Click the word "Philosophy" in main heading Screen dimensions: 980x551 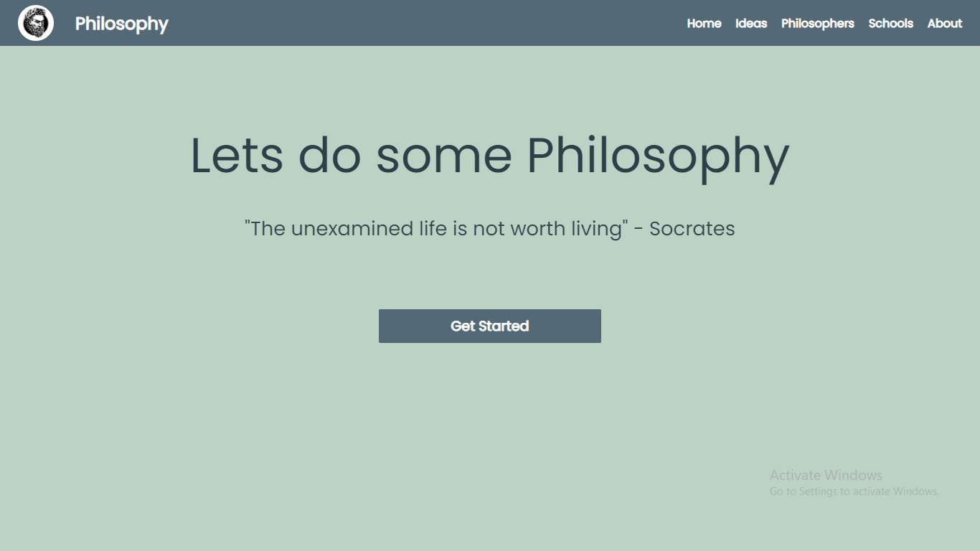[x=658, y=155]
